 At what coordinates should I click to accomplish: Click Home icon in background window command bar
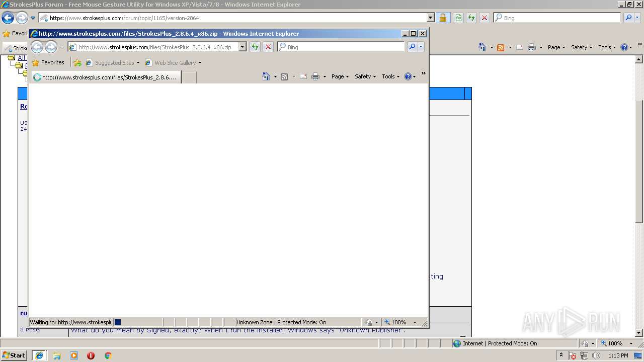tap(482, 47)
